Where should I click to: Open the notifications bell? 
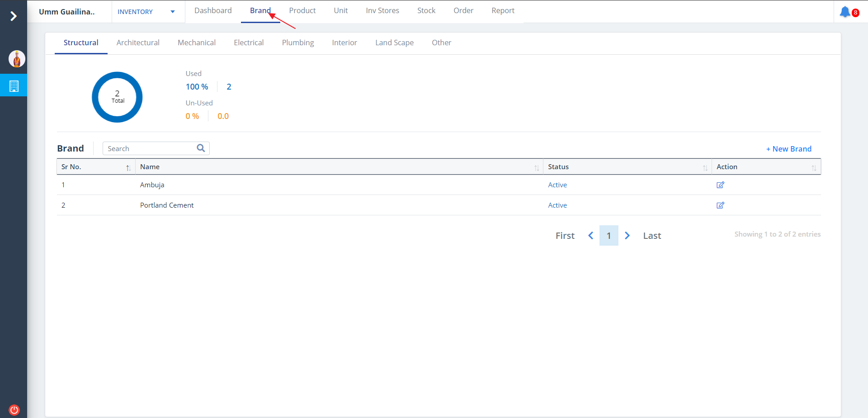(844, 12)
